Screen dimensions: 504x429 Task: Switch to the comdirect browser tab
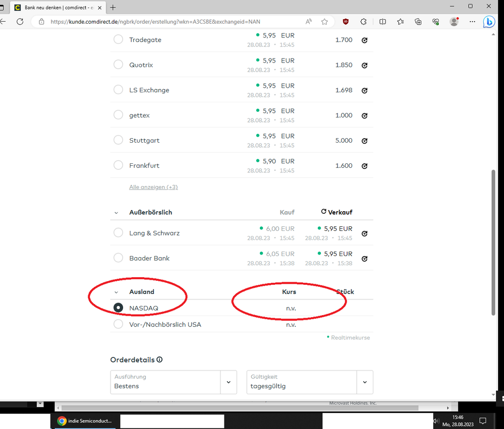pyautogui.click(x=58, y=8)
